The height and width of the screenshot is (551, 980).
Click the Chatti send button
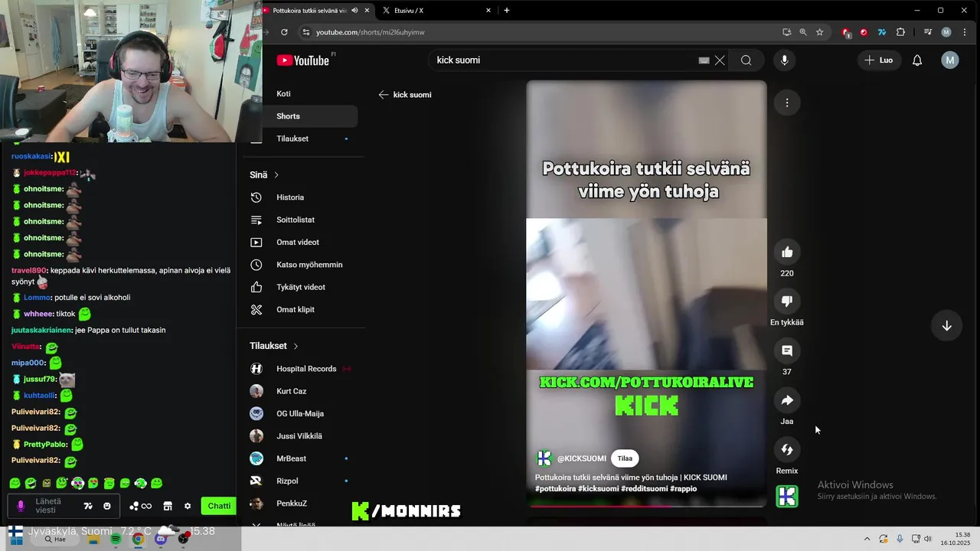click(219, 506)
